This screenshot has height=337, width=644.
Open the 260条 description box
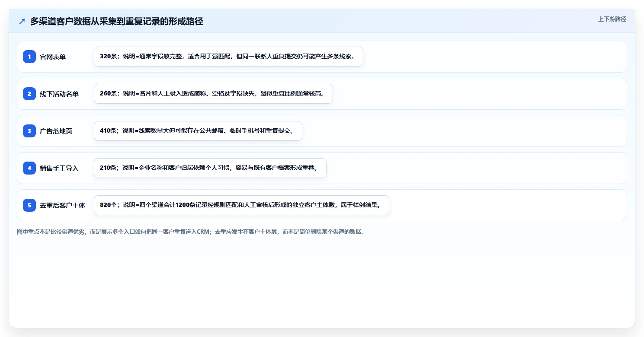coord(213,94)
